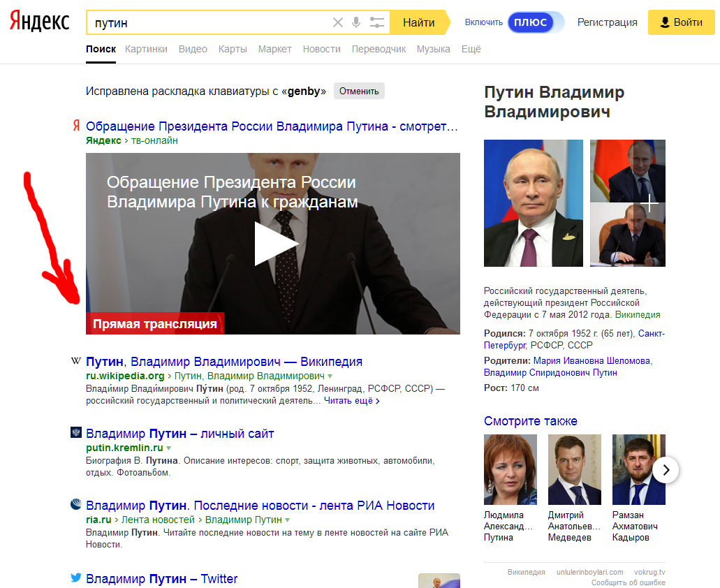Click the Смотрите также heading link

tap(530, 421)
